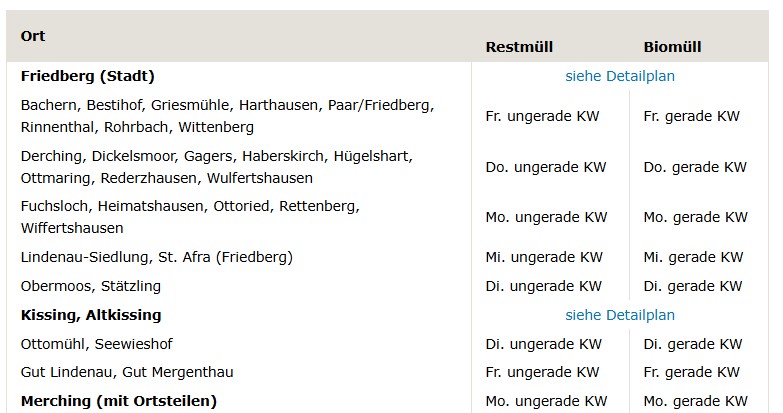
Task: Click the Derching, Dickelsmoor, Gagers localities cell
Action: (x=216, y=167)
